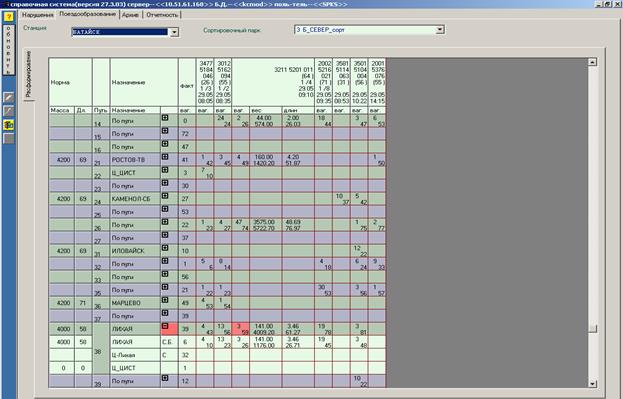The height and width of the screenshot is (399, 623).
Task: Expand the МАРЦЕВО row
Action: coord(165,300)
